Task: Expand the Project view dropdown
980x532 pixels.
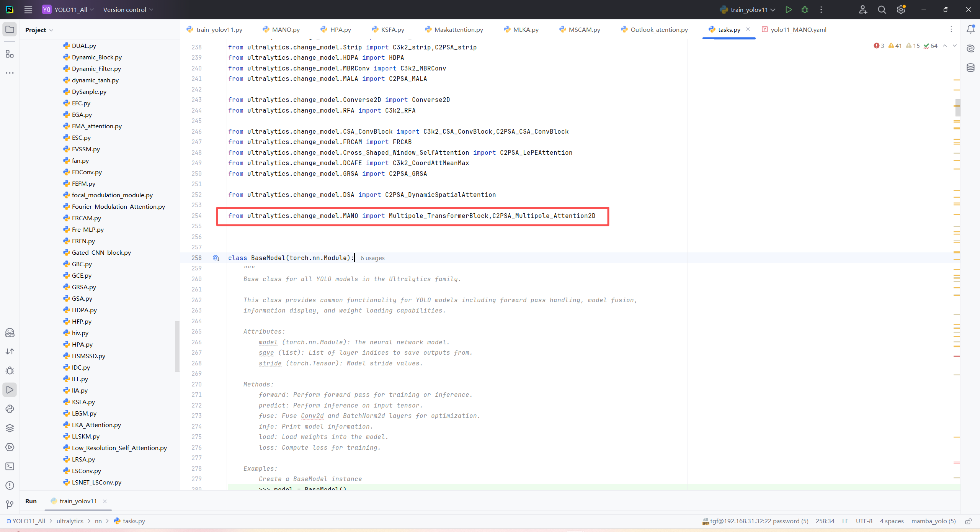Action: 39,30
